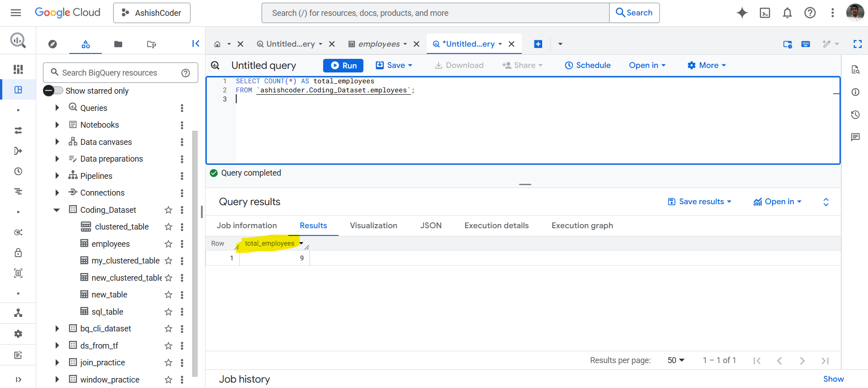Screen dimensions: 868x388
Task: Switch to Job information tab
Action: point(247,225)
